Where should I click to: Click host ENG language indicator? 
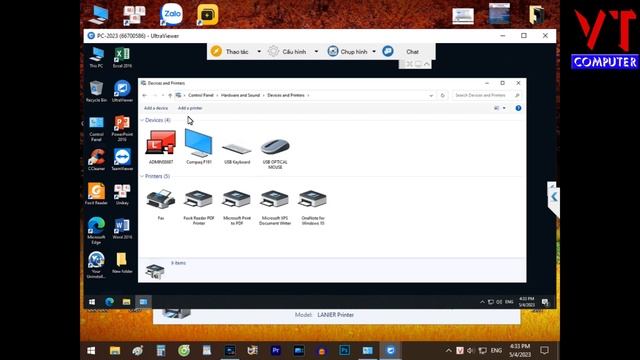[x=496, y=351]
